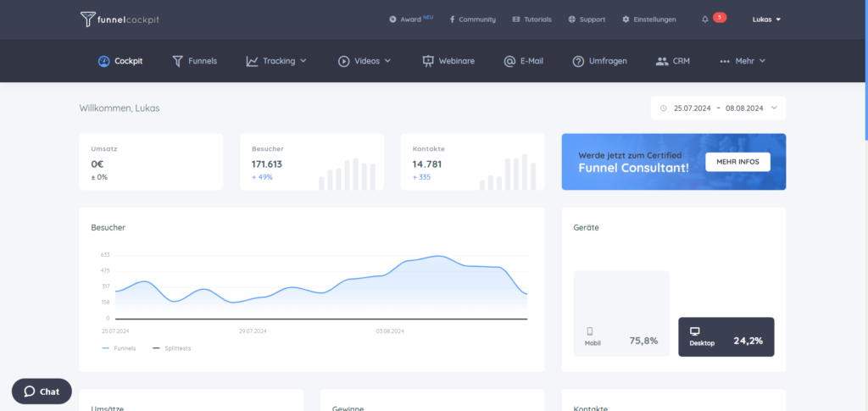Image resolution: width=868 pixels, height=411 pixels.
Task: Open the Cockpit tab
Action: pyautogui.click(x=120, y=61)
